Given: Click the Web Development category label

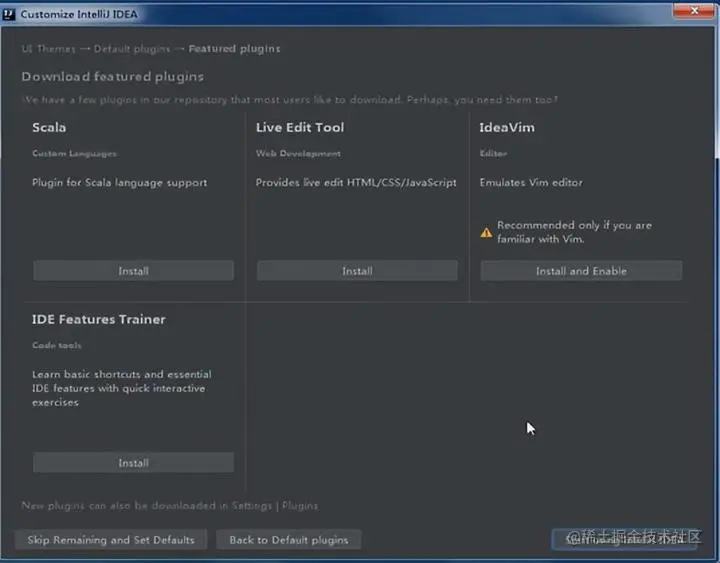Looking at the screenshot, I should pyautogui.click(x=298, y=153).
